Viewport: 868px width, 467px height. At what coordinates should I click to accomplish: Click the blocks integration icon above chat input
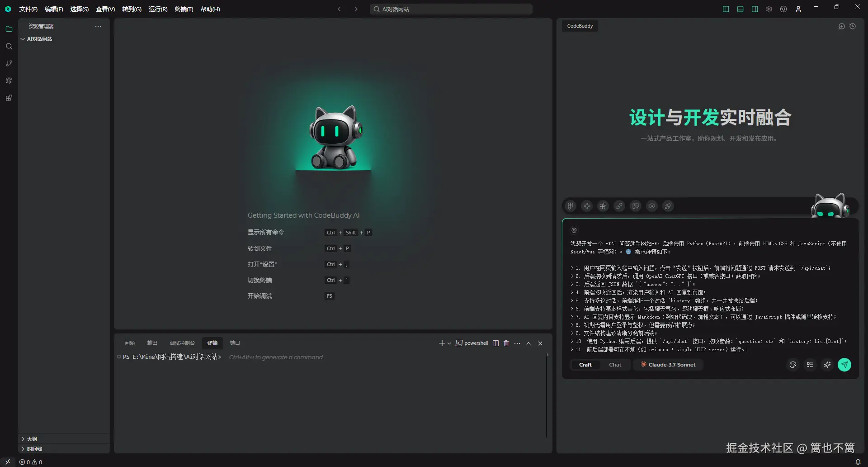coord(603,206)
